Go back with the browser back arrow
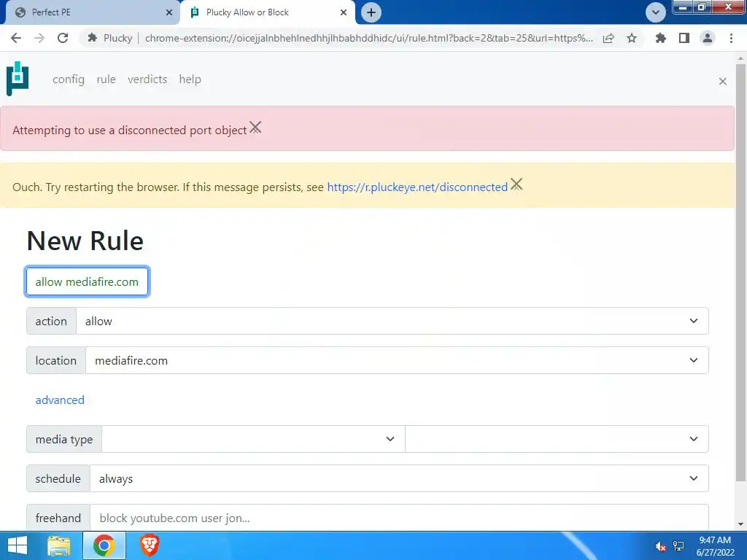The height and width of the screenshot is (560, 747). [16, 38]
